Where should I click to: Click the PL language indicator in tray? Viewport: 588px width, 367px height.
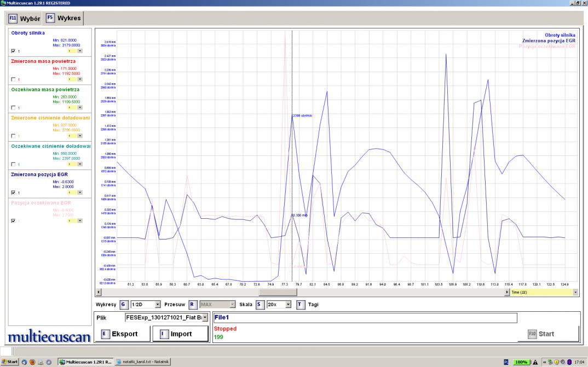coord(506,362)
